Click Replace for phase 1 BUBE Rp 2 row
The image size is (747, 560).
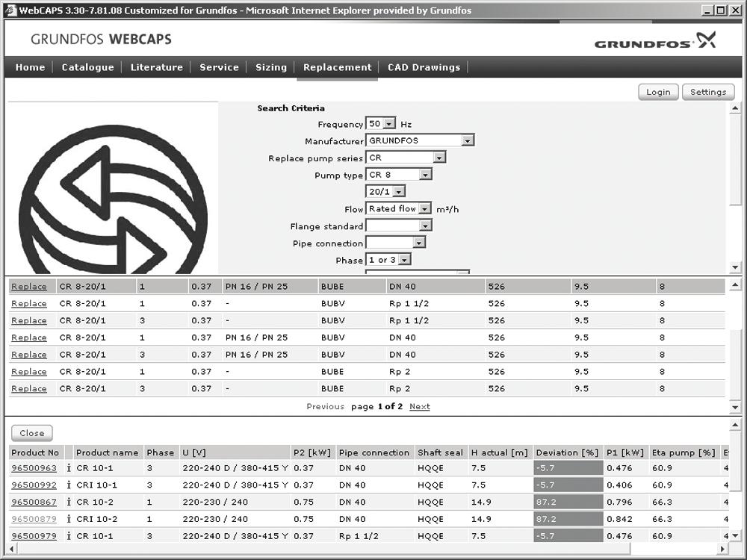point(29,371)
